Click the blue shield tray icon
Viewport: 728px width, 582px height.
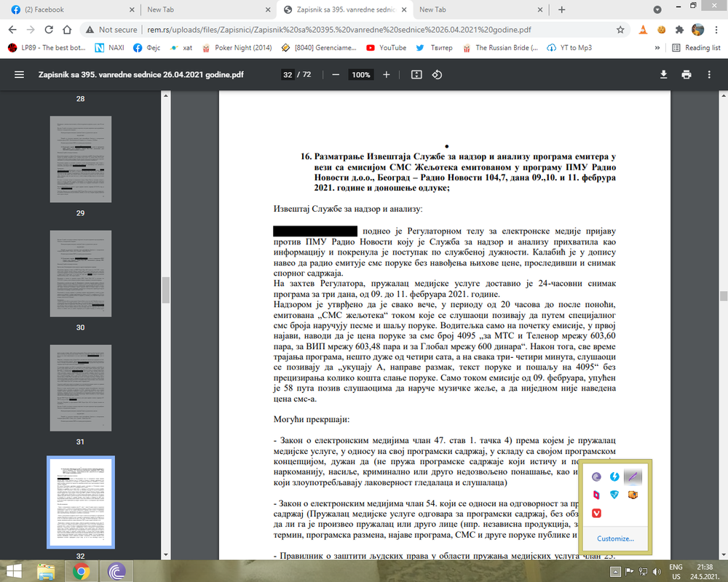coord(614,495)
